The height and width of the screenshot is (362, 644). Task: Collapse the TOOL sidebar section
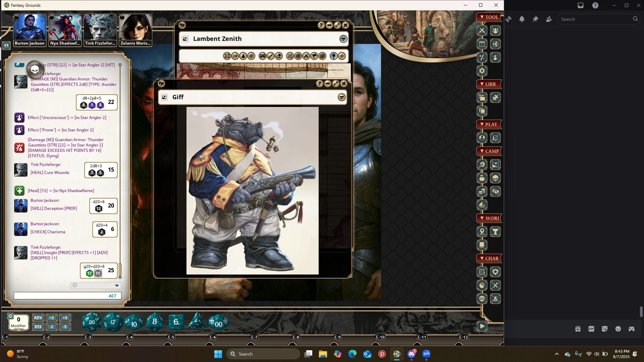[489, 17]
